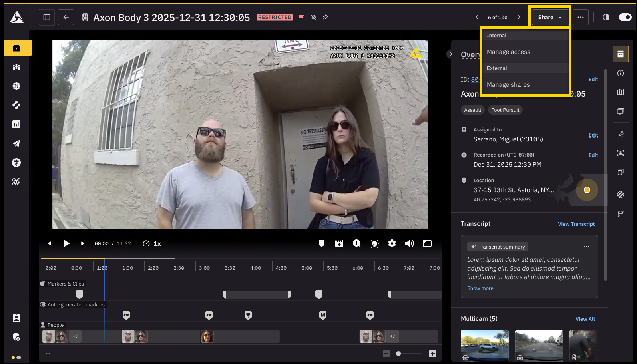Click the timeline zoom slider handle
637x364 pixels.
(398, 354)
